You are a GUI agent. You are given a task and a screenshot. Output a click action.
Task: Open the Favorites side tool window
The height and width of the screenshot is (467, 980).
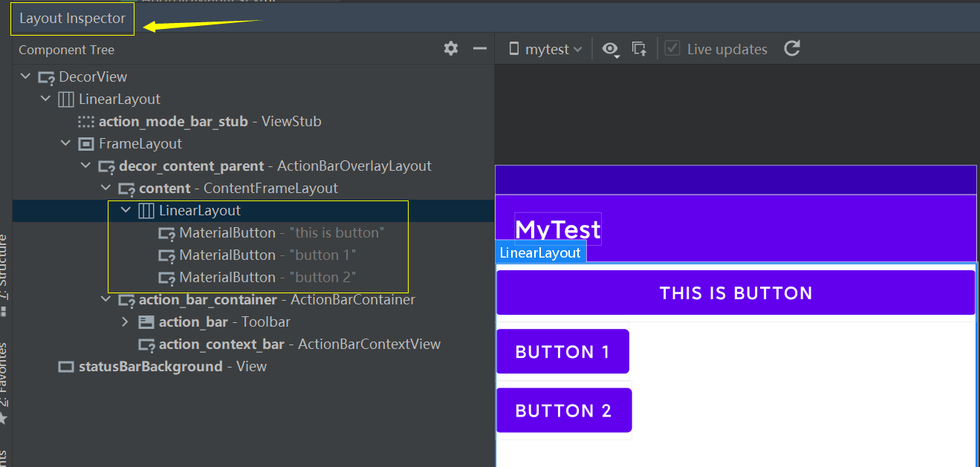[x=5, y=382]
